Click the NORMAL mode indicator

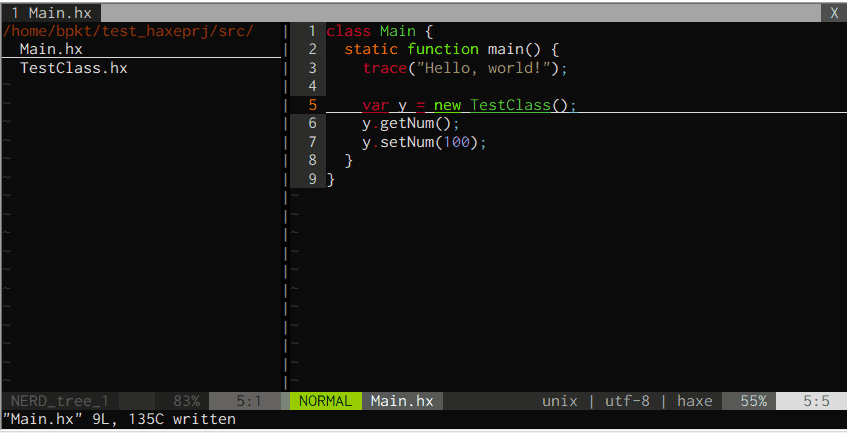[326, 401]
